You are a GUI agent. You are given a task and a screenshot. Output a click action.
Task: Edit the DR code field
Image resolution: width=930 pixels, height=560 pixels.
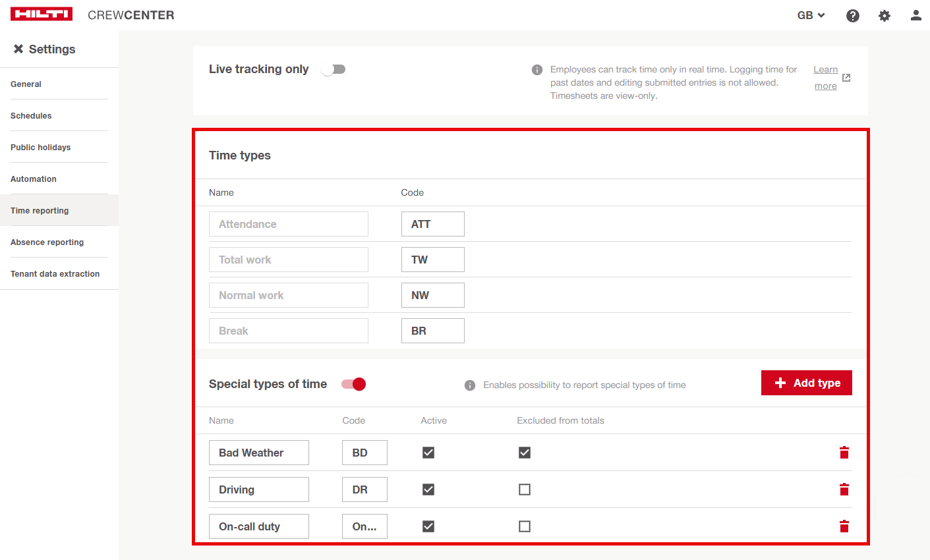[x=364, y=490]
